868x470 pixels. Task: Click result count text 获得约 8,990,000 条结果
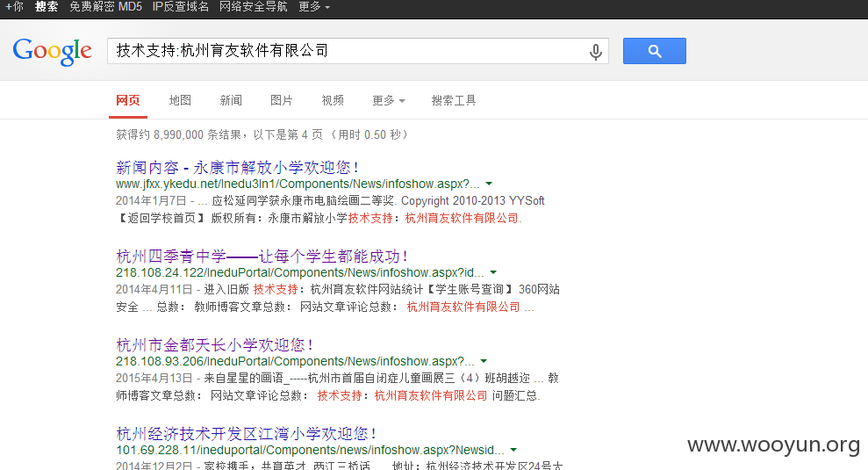coord(179,134)
